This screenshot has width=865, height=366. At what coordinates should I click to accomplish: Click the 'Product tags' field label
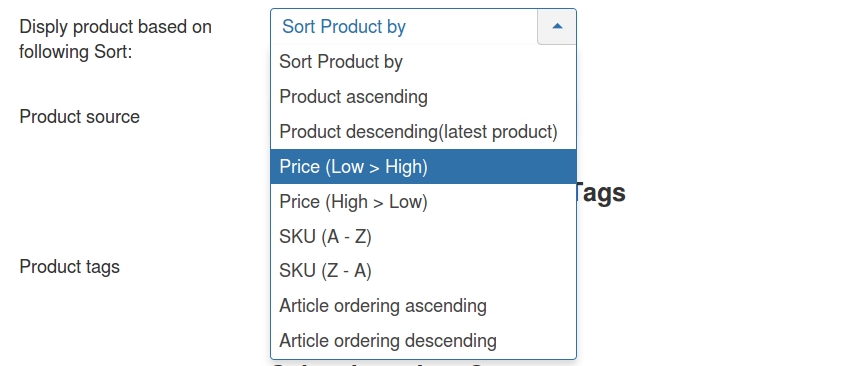[x=70, y=267]
